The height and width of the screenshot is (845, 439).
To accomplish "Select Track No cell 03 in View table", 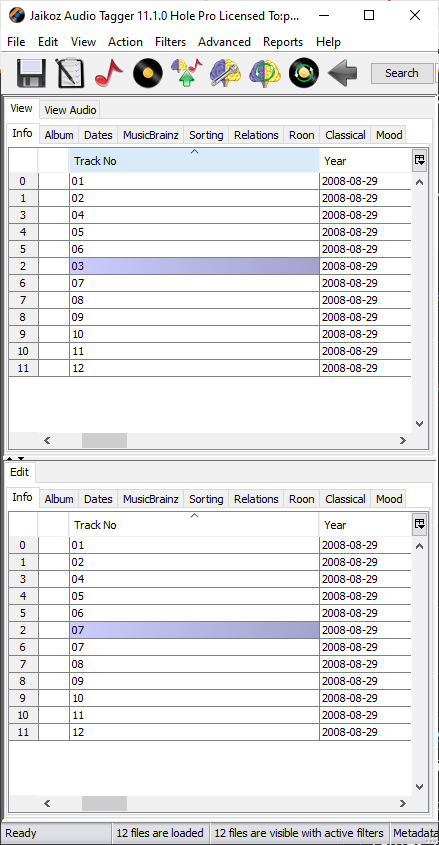I will (x=194, y=266).
